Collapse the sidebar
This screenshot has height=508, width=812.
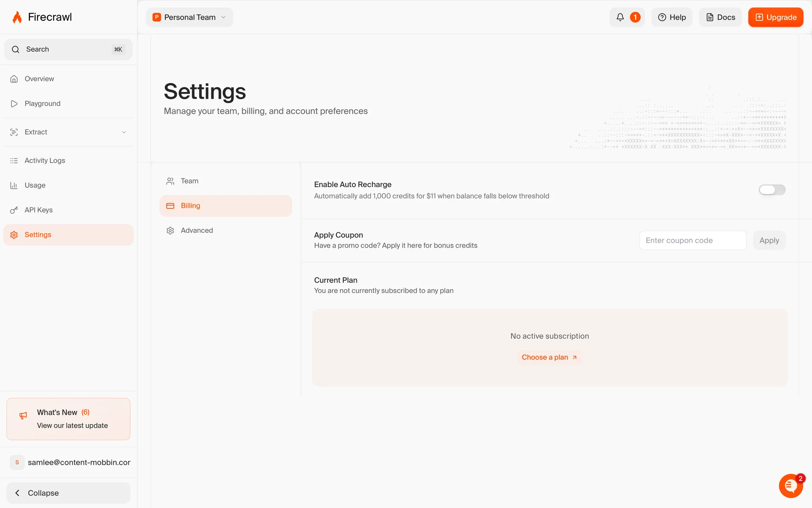click(x=68, y=493)
